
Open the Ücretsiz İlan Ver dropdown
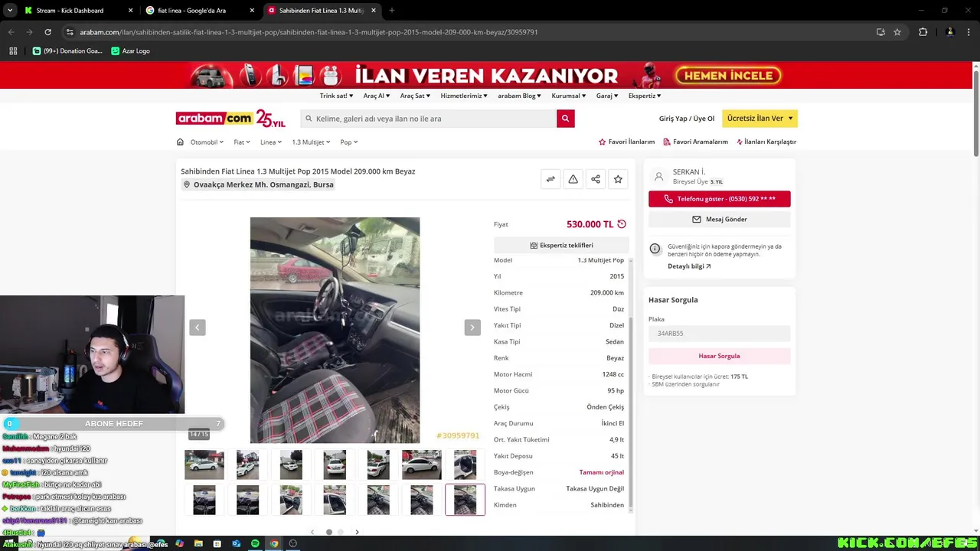(x=759, y=119)
